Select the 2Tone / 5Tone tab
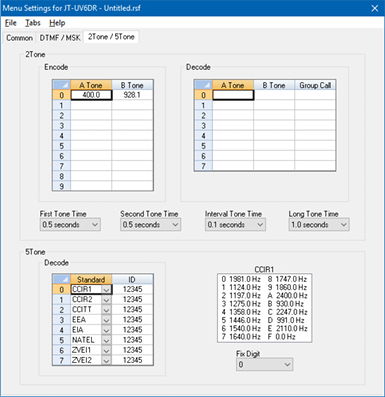 pos(111,37)
